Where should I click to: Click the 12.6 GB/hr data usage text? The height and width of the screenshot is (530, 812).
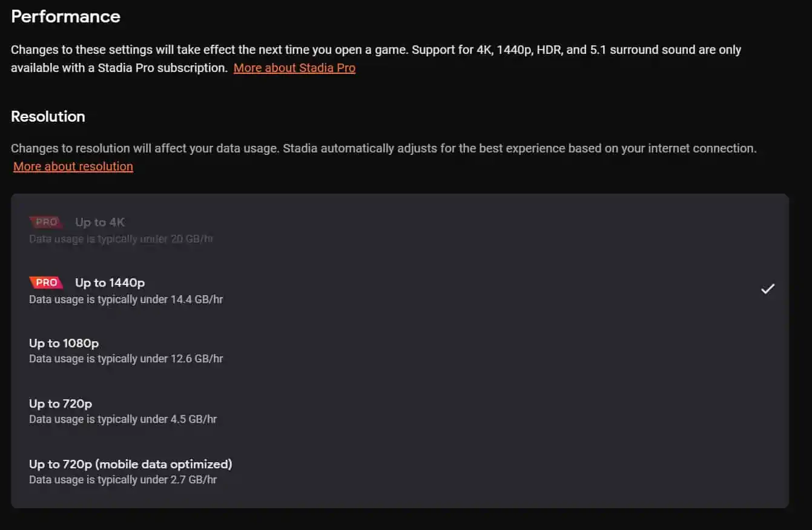tap(126, 359)
